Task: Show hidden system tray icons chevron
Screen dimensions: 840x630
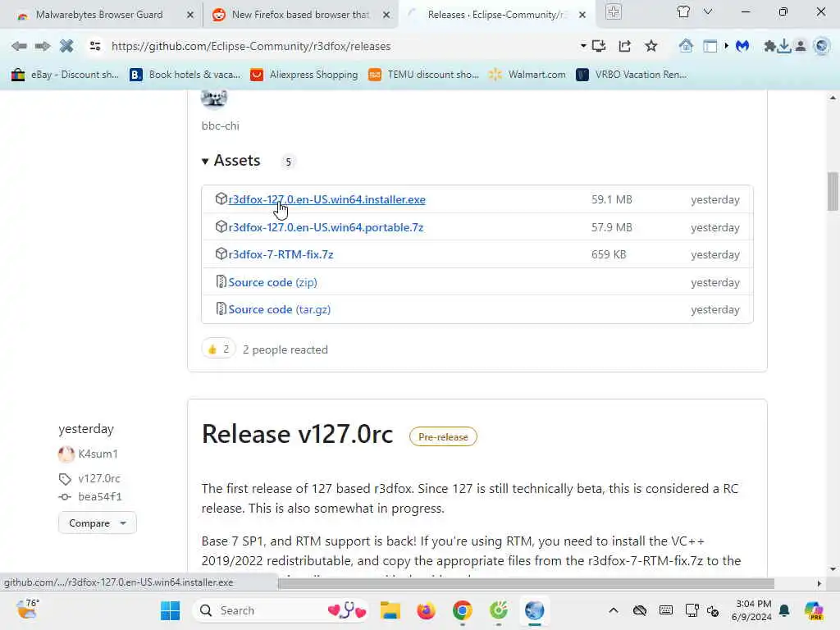Action: point(614,610)
